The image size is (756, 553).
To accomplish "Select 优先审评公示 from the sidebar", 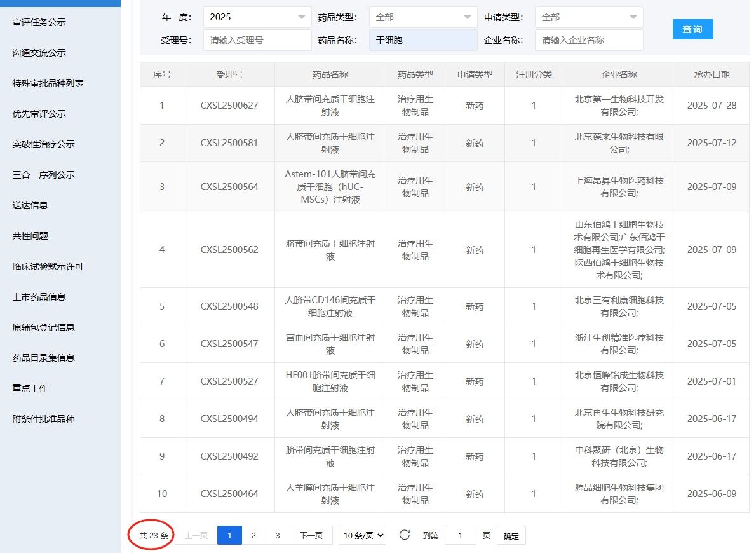I will 39,114.
